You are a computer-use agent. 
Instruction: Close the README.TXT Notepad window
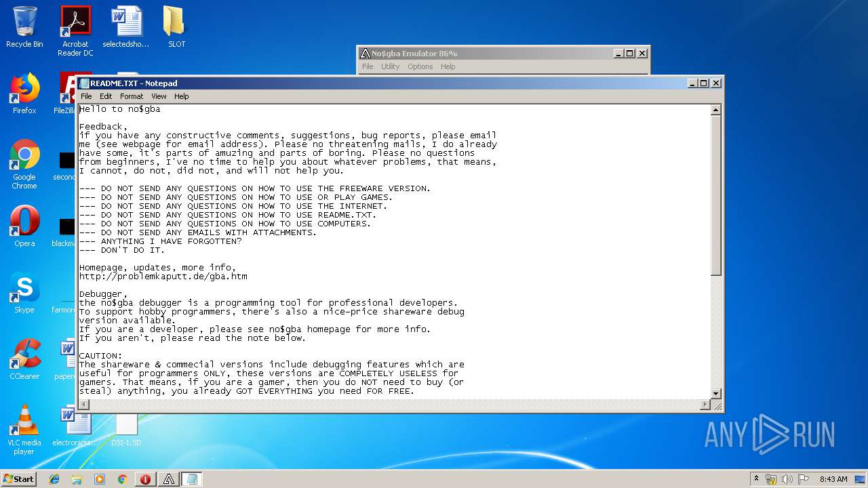click(x=715, y=83)
